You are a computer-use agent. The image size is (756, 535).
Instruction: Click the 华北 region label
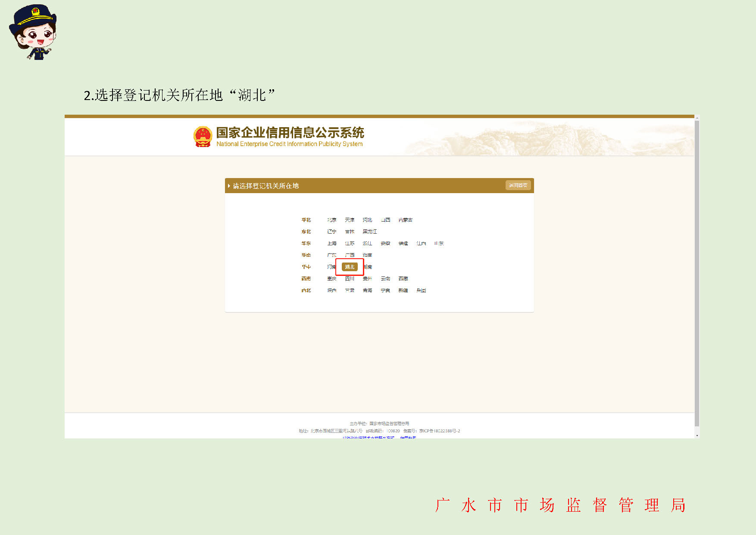(x=306, y=220)
